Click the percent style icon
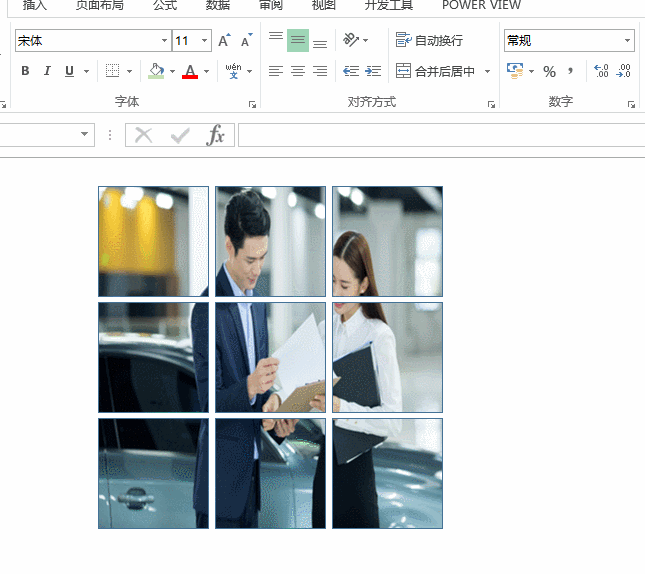This screenshot has height=574, width=645. (549, 71)
